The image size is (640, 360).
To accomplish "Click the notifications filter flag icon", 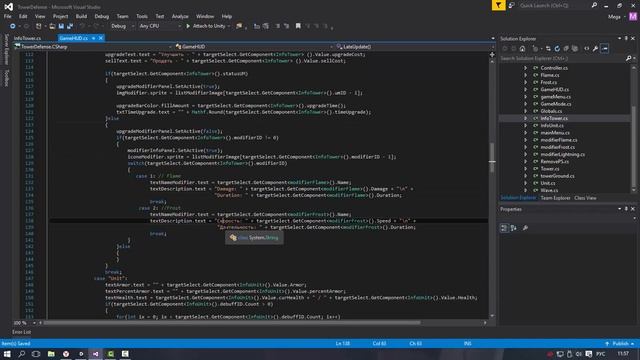I will [x=498, y=5].
